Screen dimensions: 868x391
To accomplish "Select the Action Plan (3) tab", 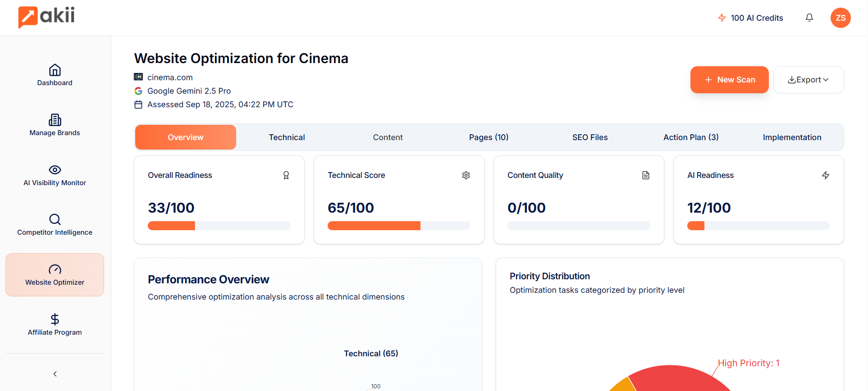I will point(690,137).
